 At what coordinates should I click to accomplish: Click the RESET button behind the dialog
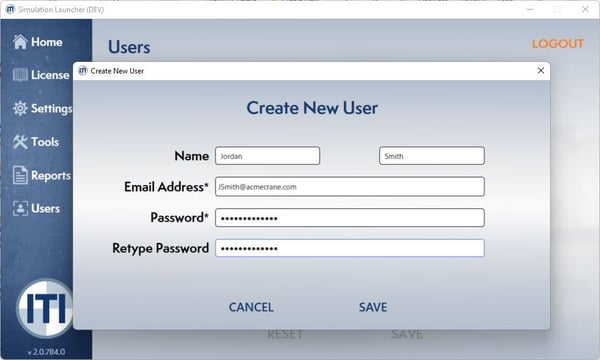pyautogui.click(x=285, y=334)
